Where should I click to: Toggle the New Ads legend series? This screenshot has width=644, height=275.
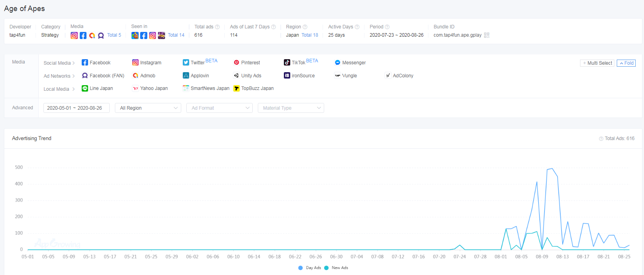pos(327,268)
